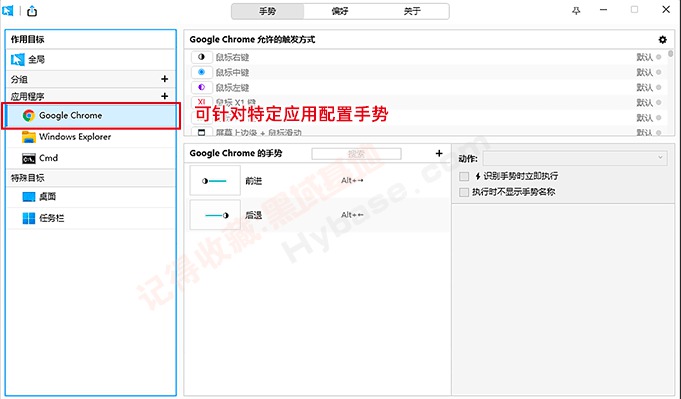Viewport: 681px width, 399px height.
Task: Open trigger settings via the gear icon
Action: (x=662, y=40)
